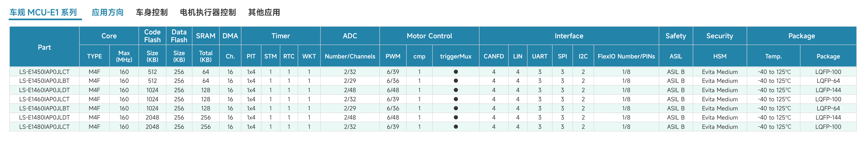The width and height of the screenshot is (868, 143).
Task: Click the Part column header
Action: [45, 47]
